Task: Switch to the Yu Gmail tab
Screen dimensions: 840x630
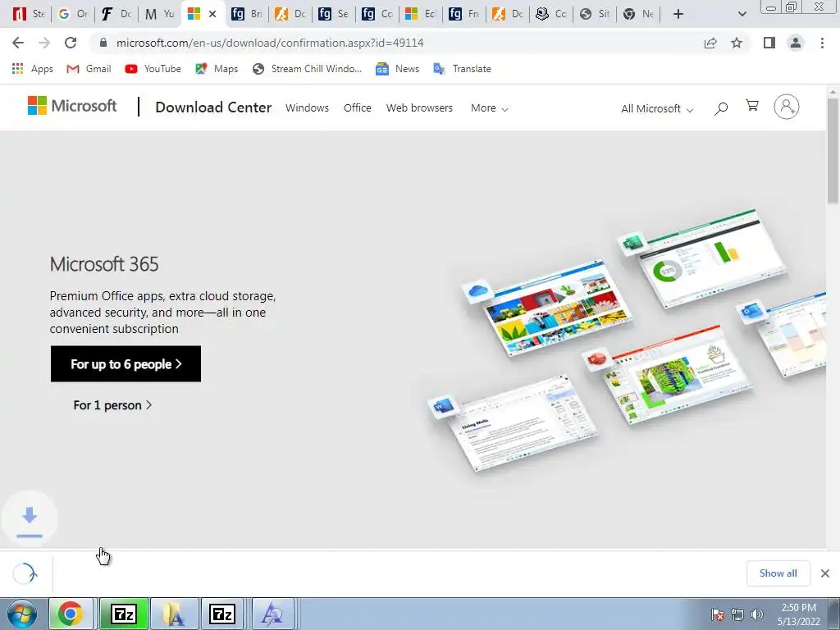Action: pos(160,14)
